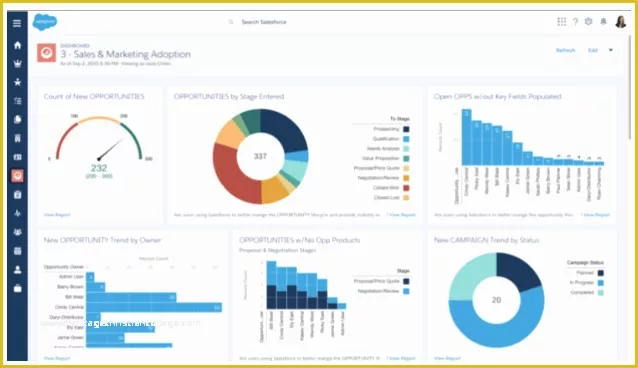
Task: View Report for Open OPPS w/out Key Fields
Action: coord(596,215)
